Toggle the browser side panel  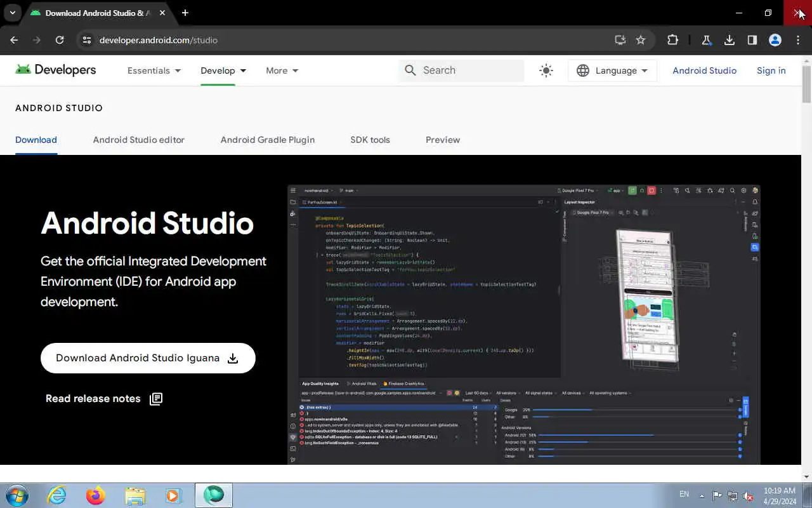pyautogui.click(x=752, y=40)
